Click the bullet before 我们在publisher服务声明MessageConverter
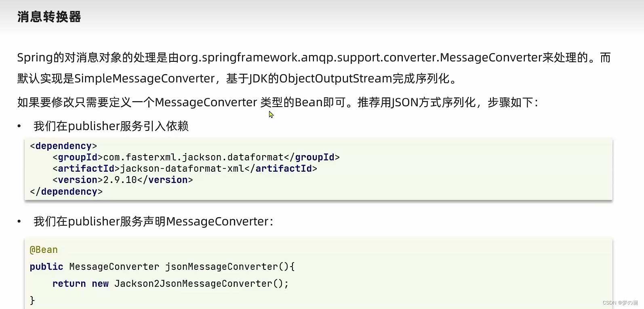 (x=19, y=222)
